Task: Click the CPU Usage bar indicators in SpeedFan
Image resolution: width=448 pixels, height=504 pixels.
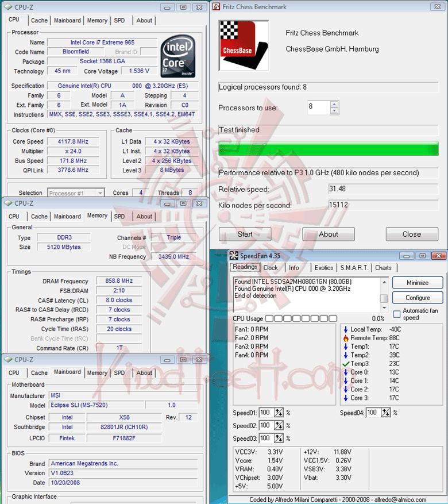Action: (x=301, y=318)
